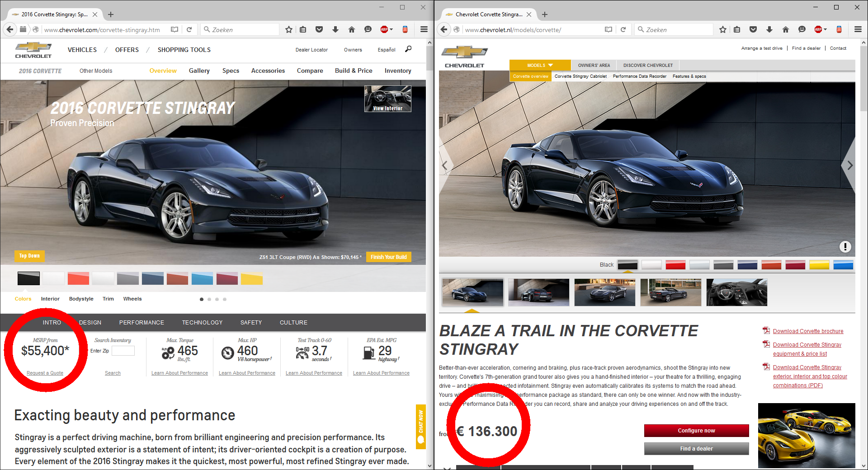
Task: Open VEHICLES menu on chevrolet.com
Action: pyautogui.click(x=82, y=50)
